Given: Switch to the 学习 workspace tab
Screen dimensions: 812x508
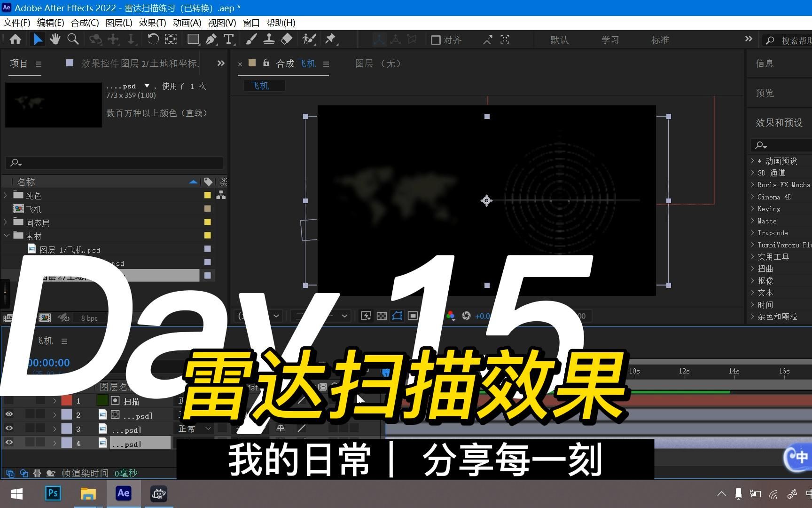Looking at the screenshot, I should point(609,40).
